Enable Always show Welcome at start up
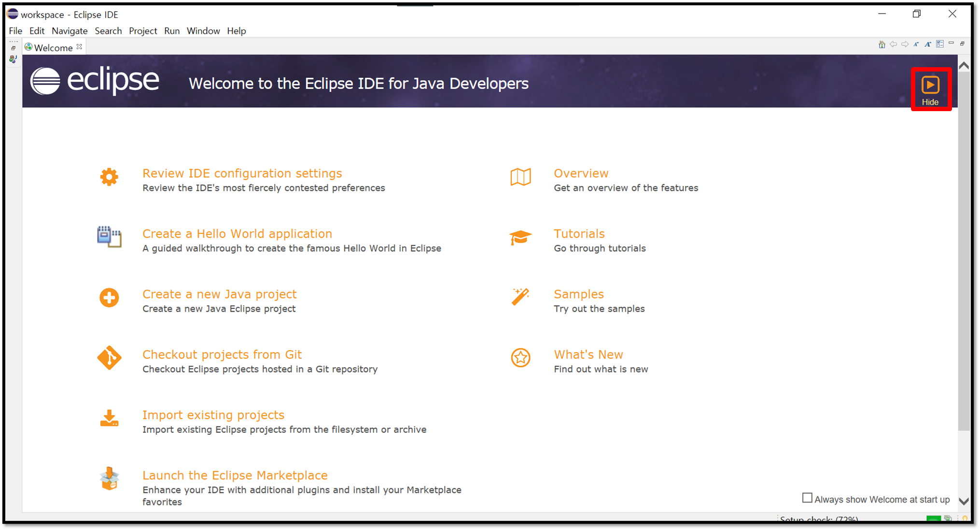The width and height of the screenshot is (980, 530). 807,498
